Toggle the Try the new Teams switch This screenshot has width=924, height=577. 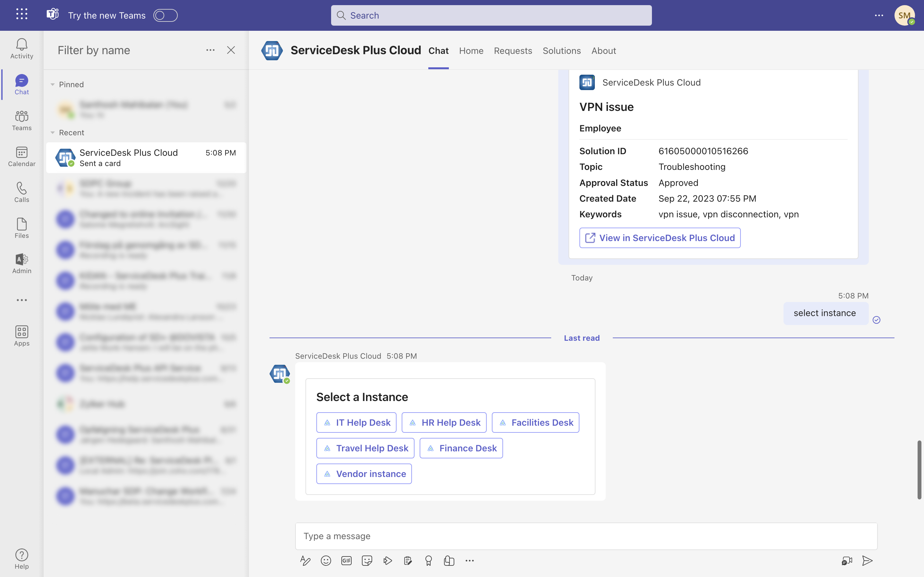tap(165, 15)
